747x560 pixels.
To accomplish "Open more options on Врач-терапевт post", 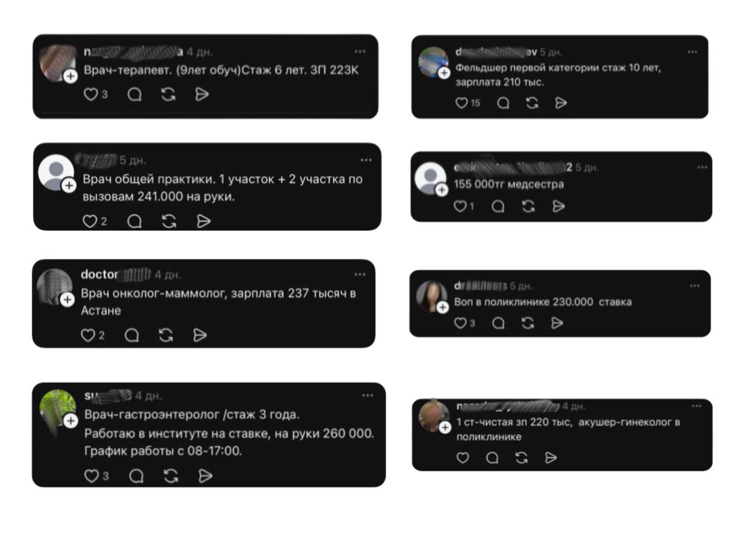I will tap(360, 52).
